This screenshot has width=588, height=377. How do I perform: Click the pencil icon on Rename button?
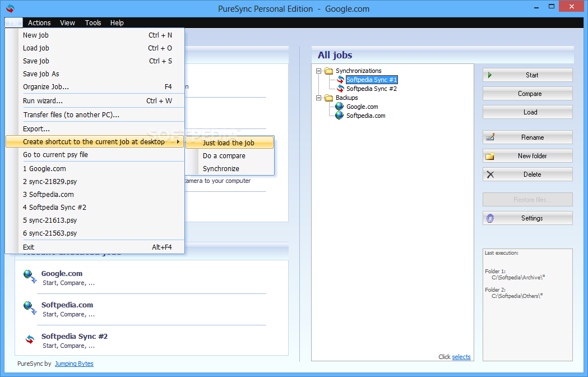tap(490, 137)
